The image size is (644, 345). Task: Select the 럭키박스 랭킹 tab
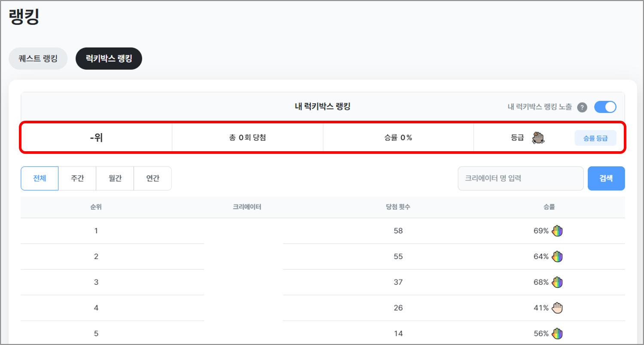click(109, 58)
